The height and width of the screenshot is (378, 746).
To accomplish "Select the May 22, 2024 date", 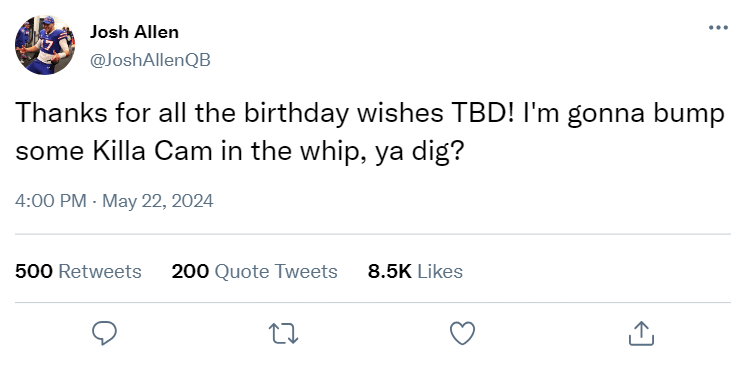I will point(157,201).
